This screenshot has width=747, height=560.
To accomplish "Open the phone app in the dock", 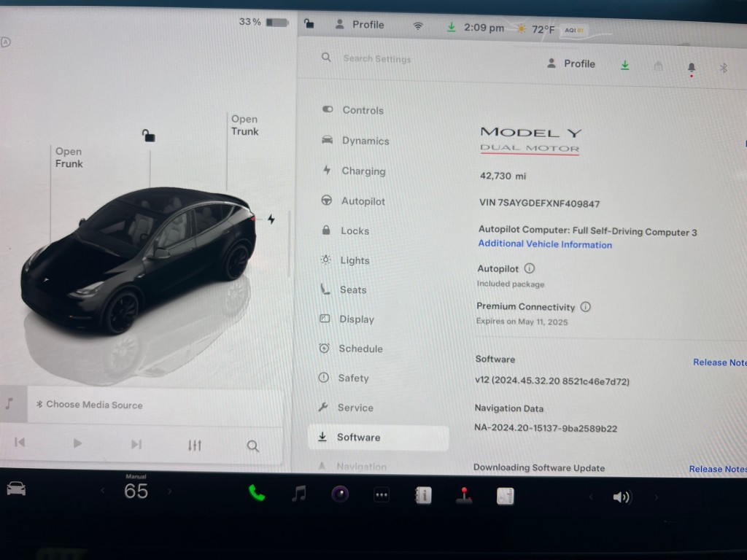I will pos(257,494).
